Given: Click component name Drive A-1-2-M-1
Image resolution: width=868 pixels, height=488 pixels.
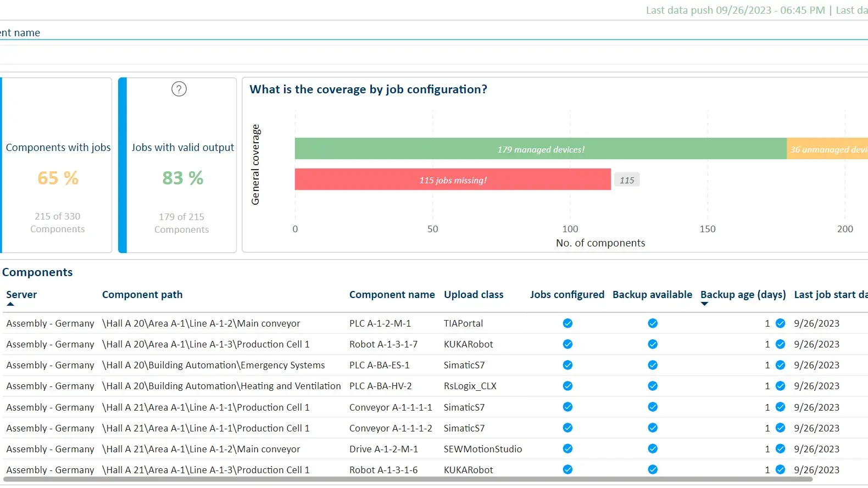Looking at the screenshot, I should 383,449.
